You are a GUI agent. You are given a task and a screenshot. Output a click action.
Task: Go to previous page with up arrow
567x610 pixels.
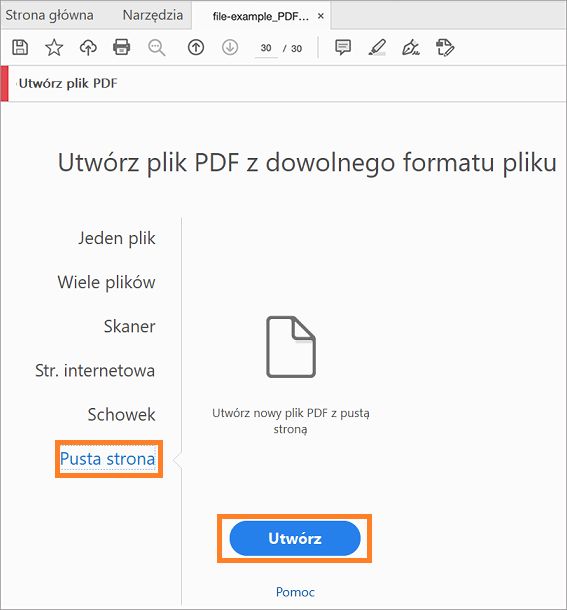196,47
